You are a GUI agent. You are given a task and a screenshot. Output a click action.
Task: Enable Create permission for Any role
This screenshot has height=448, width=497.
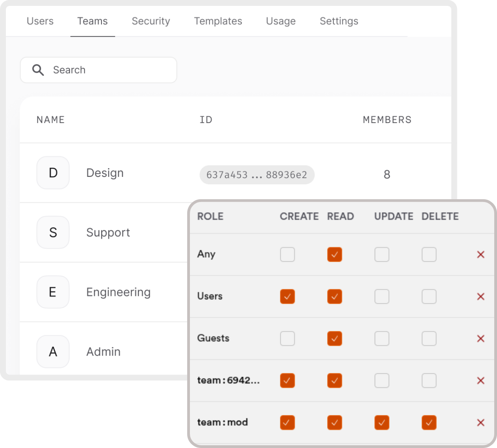(287, 255)
